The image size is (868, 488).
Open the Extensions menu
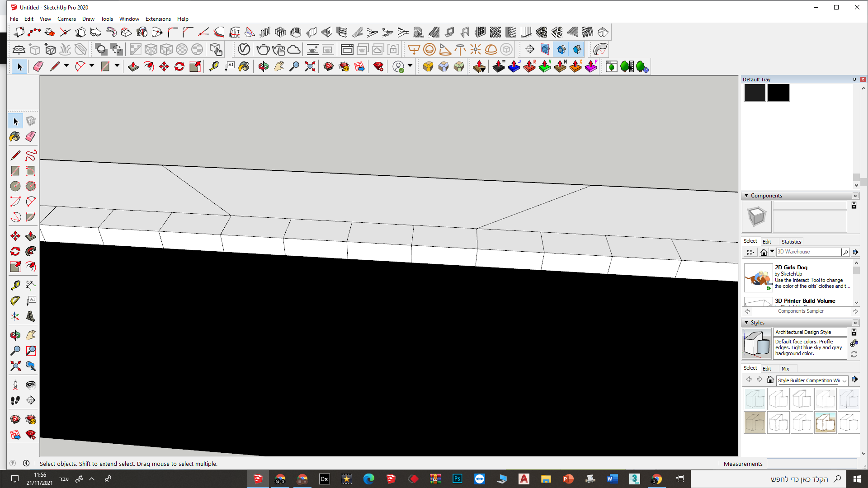point(158,19)
